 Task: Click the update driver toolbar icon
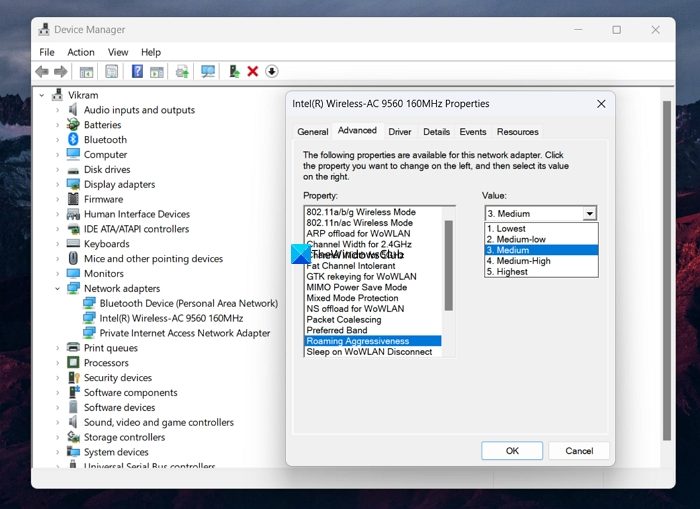pyautogui.click(x=234, y=72)
